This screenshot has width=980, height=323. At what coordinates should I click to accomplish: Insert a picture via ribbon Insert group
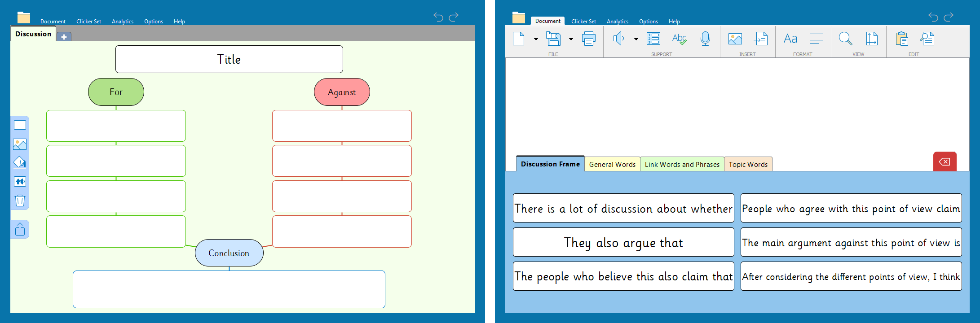tap(735, 39)
